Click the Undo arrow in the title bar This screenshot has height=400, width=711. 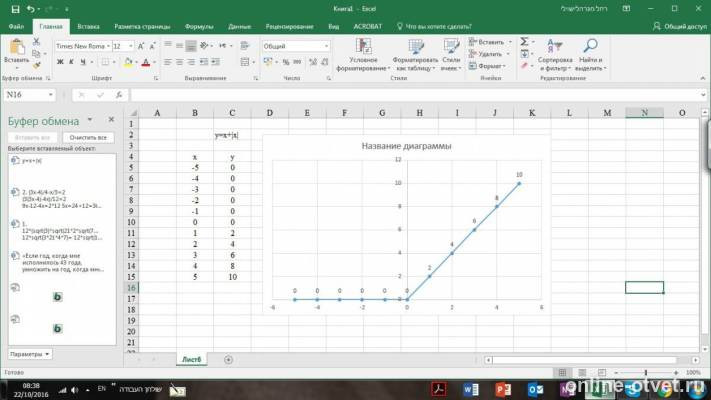[x=30, y=9]
